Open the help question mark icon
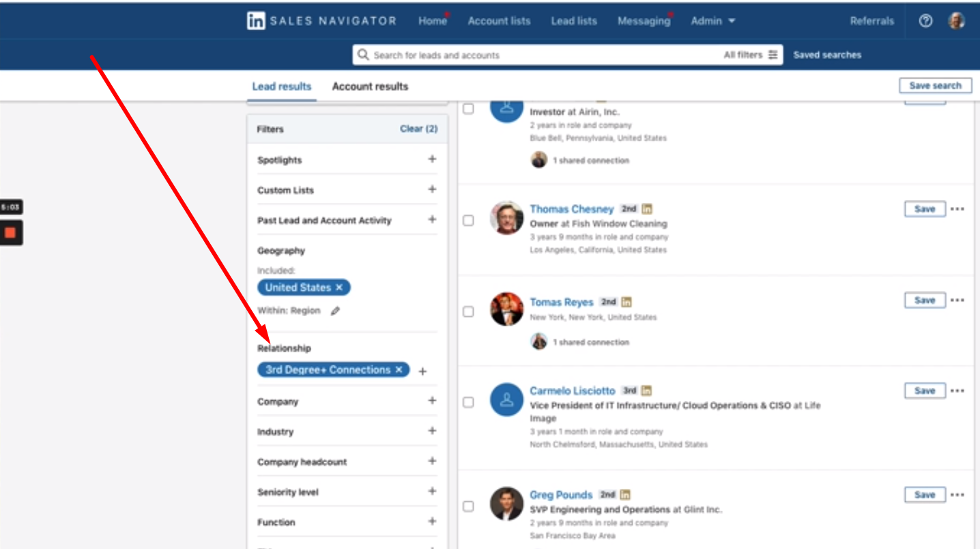 (925, 21)
